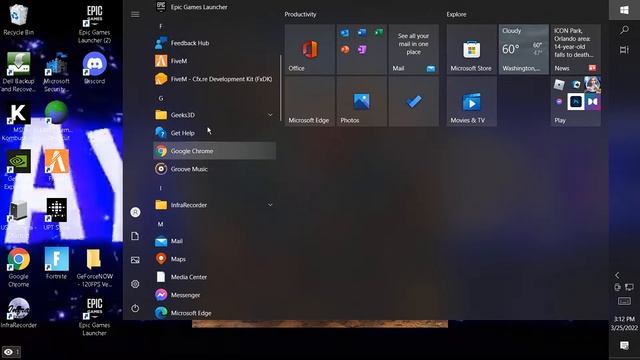This screenshot has height=360, width=640.
Task: Open FiveM Cfx.re Development Kit (FxDK)
Action: point(215,79)
